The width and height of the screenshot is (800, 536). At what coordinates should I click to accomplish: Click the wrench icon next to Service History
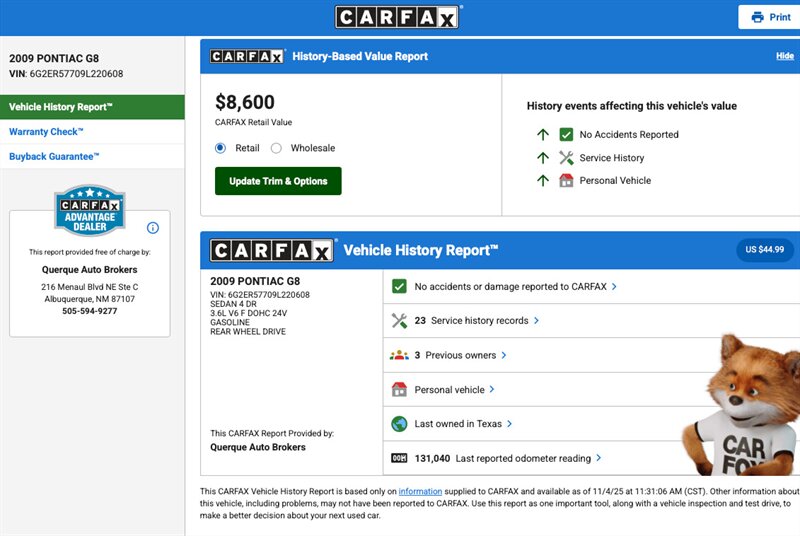(x=566, y=158)
